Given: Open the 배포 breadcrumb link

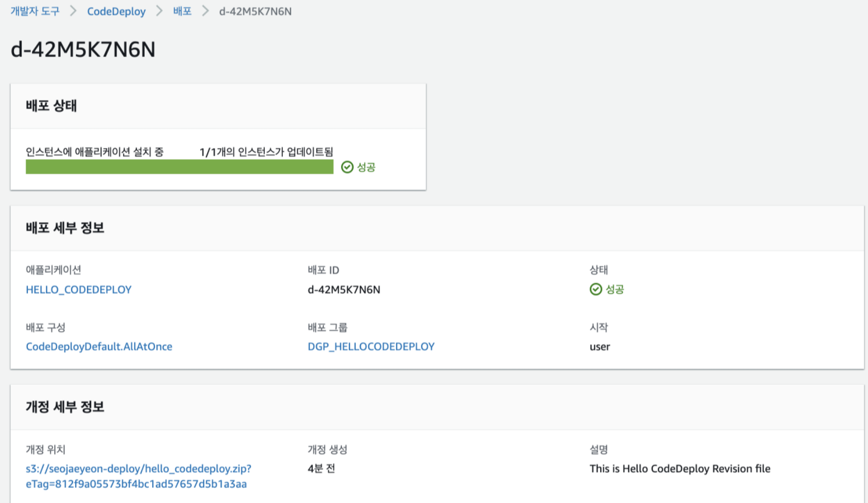Looking at the screenshot, I should 183,11.
